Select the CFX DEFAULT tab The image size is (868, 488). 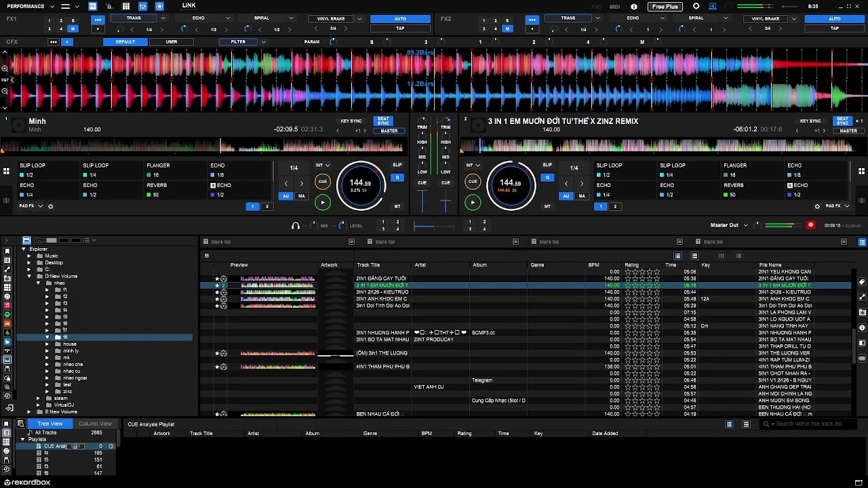(125, 42)
